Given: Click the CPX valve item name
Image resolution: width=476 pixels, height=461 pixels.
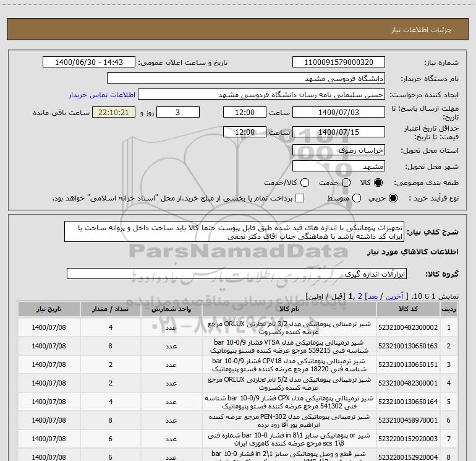Looking at the screenshot, I should (x=289, y=402).
